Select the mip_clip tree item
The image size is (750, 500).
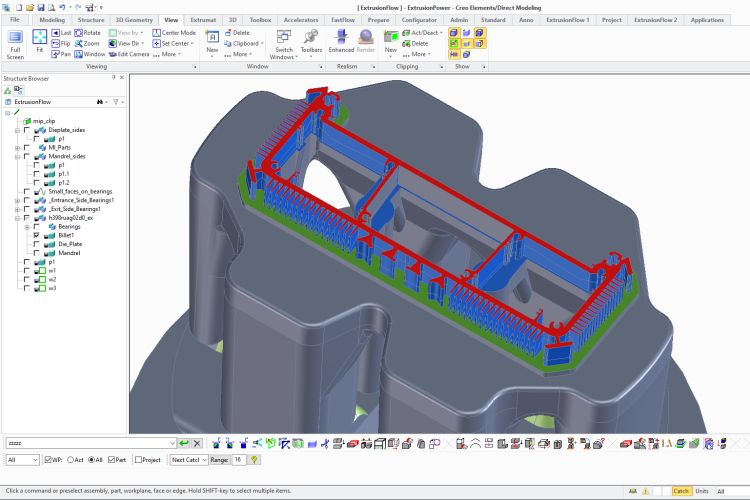44,121
